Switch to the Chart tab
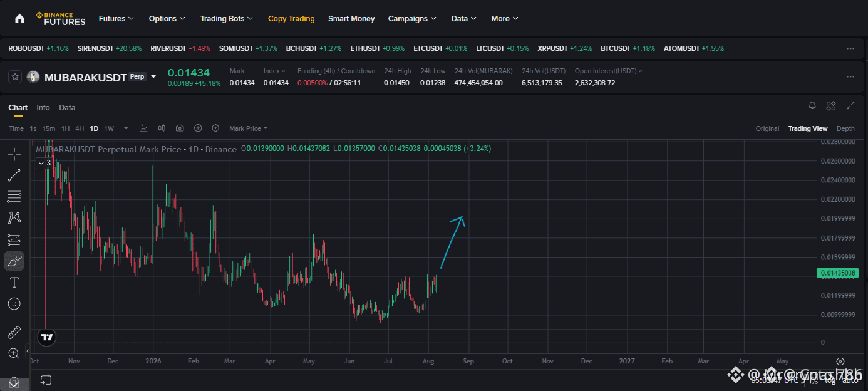Viewport: 868px width, 391px height. point(18,108)
